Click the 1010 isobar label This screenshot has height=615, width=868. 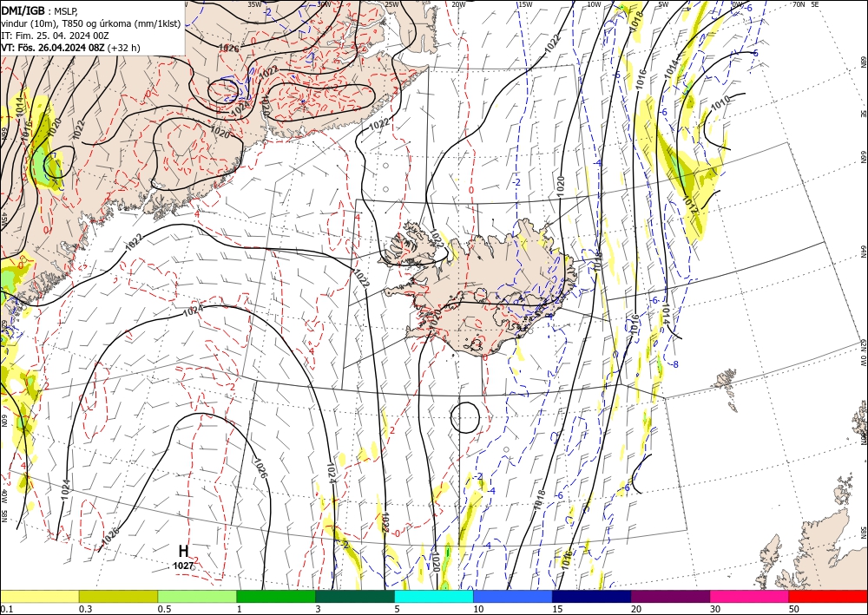[x=720, y=103]
